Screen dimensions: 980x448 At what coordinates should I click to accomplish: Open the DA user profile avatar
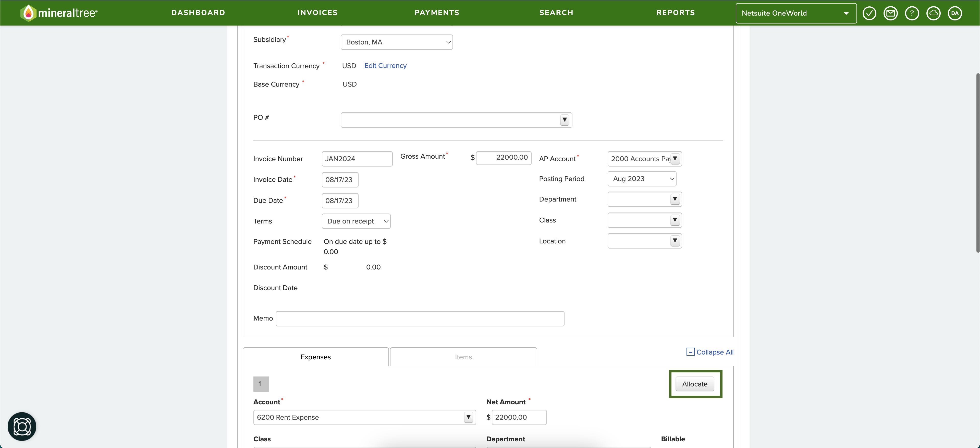click(954, 13)
